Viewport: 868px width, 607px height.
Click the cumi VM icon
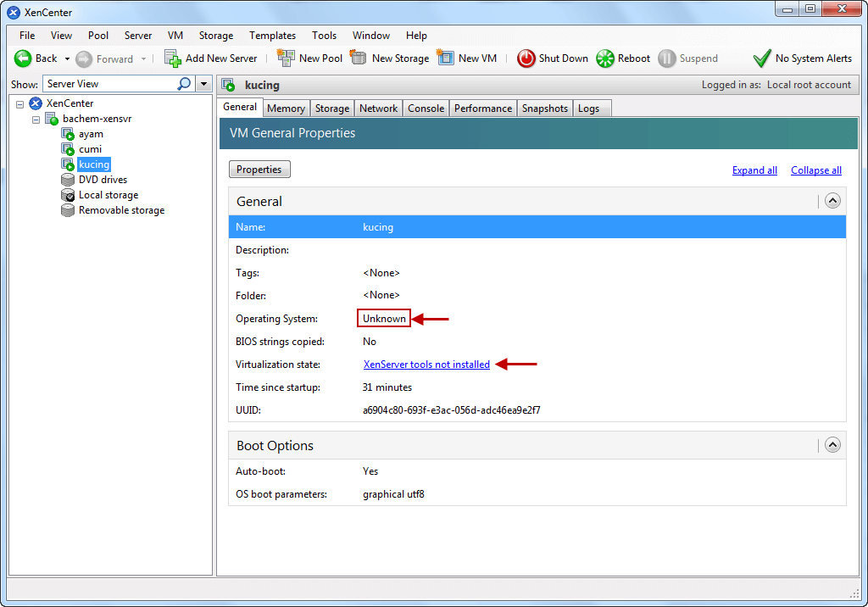(68, 149)
